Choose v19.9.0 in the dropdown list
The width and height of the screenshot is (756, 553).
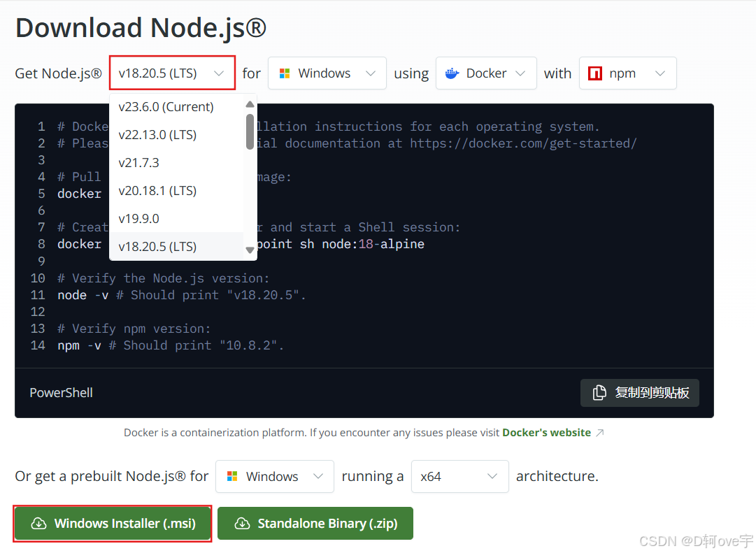pos(139,218)
